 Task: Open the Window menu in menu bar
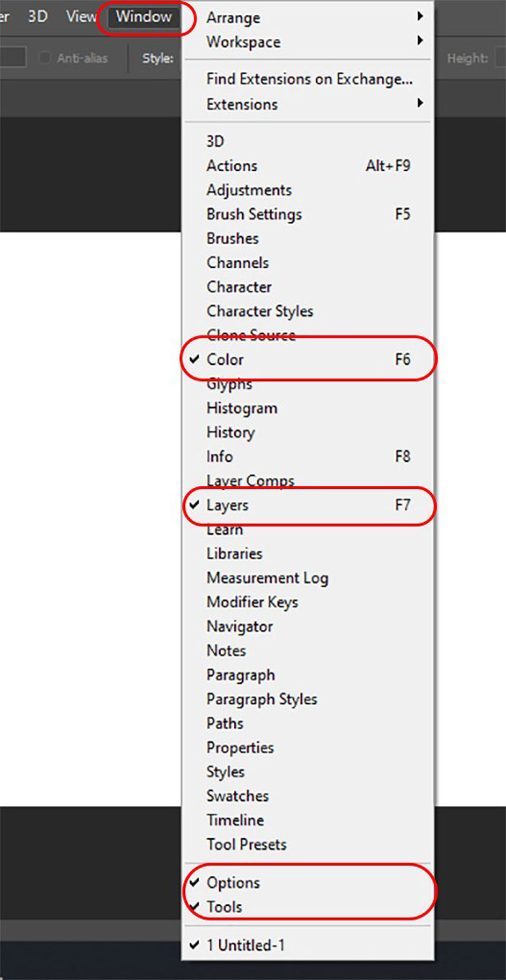tap(144, 16)
